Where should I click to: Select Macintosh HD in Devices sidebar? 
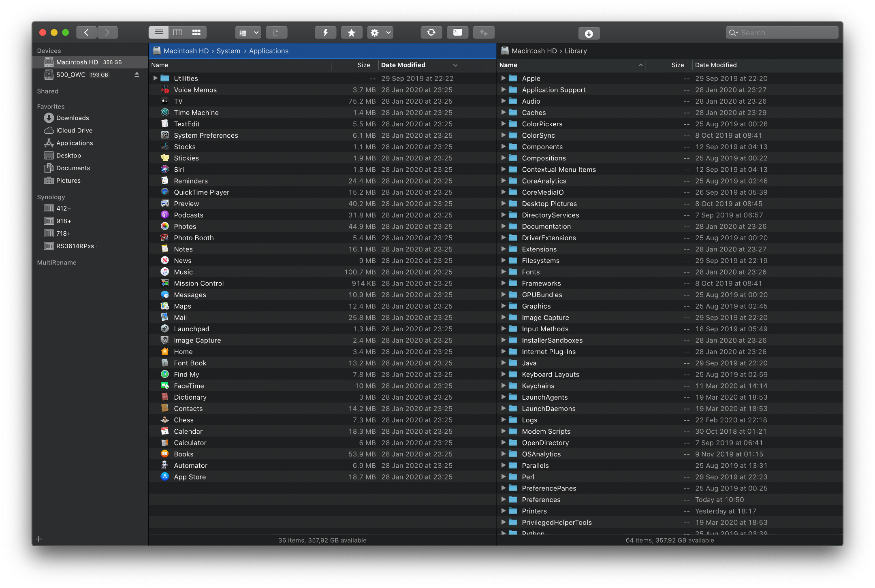(x=90, y=62)
